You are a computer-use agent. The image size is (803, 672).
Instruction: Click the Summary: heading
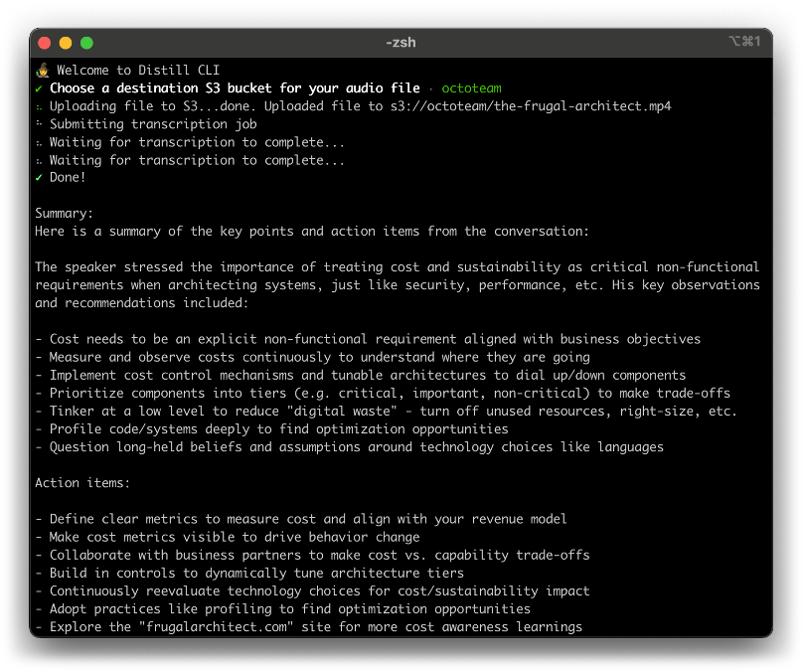(65, 214)
